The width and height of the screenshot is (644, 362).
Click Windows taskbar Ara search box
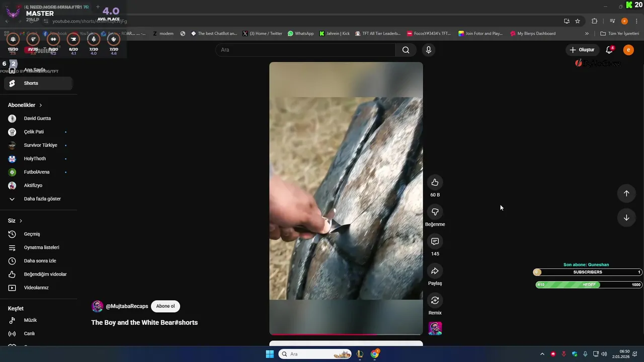(315, 354)
